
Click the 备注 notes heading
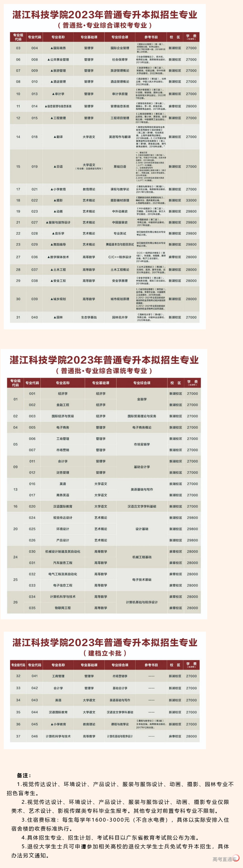tap(24, 775)
